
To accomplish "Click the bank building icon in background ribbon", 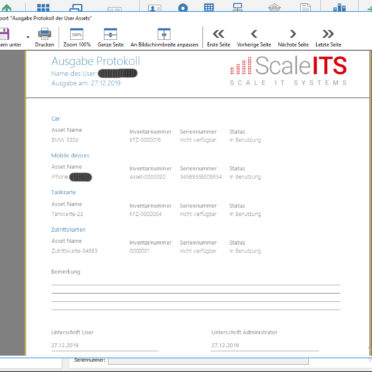I will click(274, 8).
